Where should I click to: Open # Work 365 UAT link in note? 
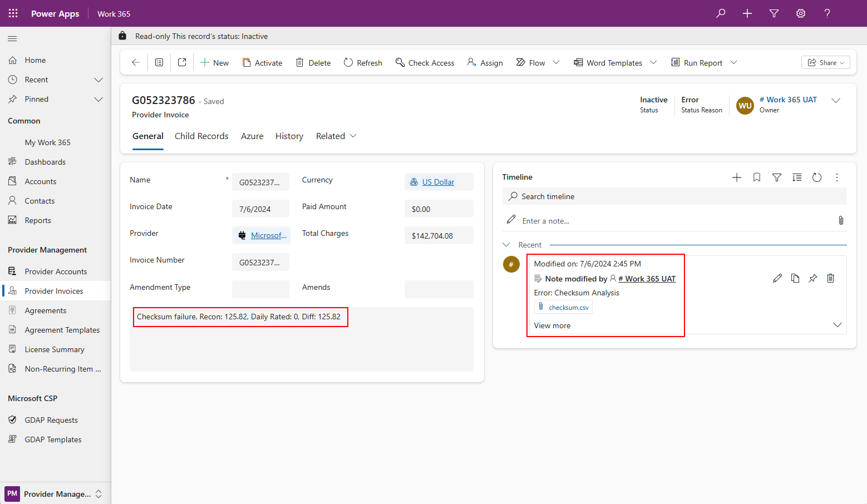coord(647,279)
